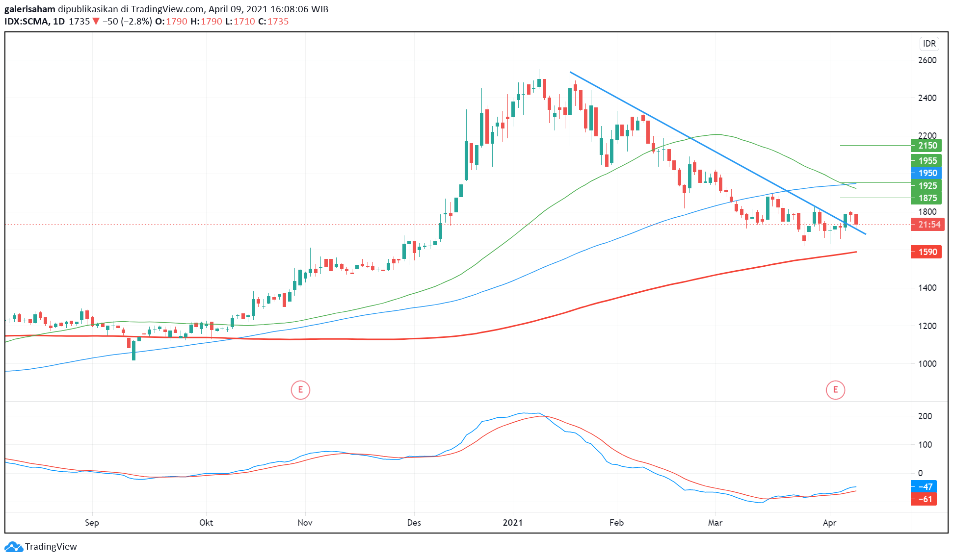Viewport: 953px width, 560px height.
Task: Click the red down-triangle price change icon
Action: tap(96, 22)
